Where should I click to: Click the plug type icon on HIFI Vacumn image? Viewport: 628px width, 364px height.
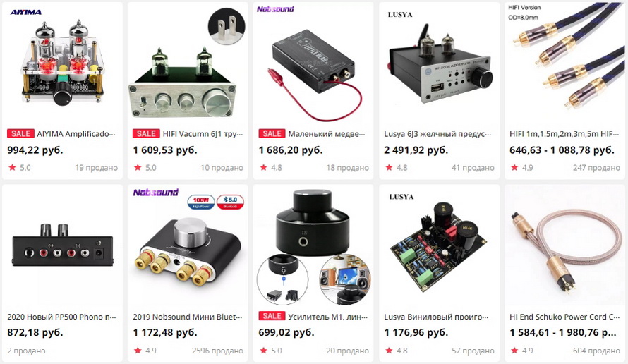[x=227, y=26]
